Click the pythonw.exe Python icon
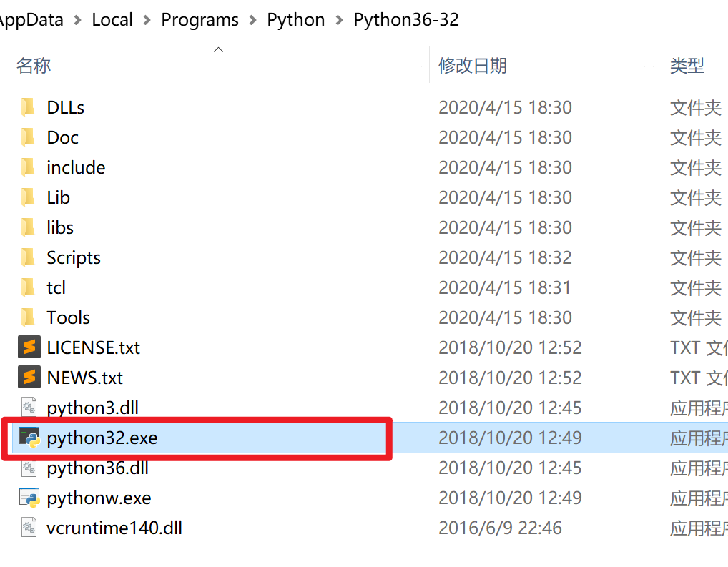The width and height of the screenshot is (728, 567). [x=29, y=498]
